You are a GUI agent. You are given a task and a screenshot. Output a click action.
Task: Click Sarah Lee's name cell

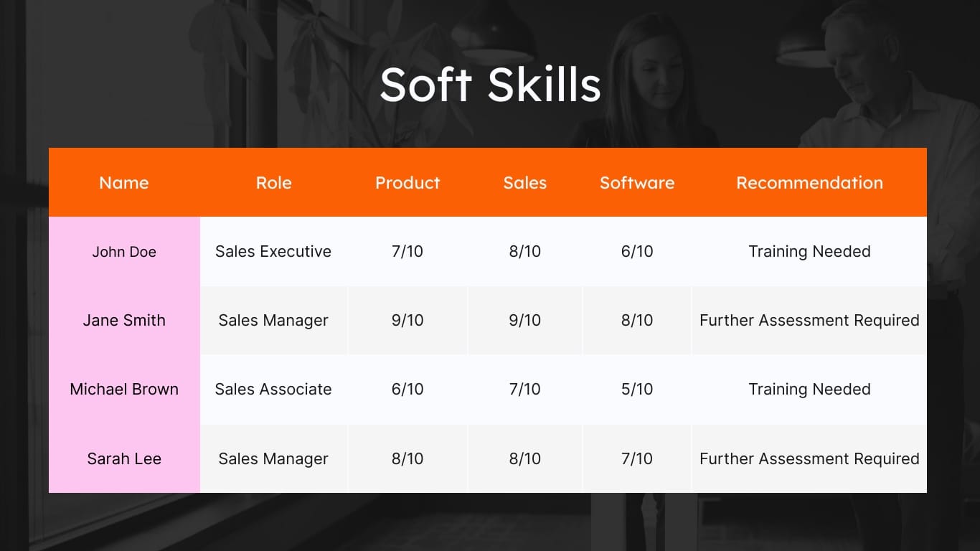pos(123,458)
